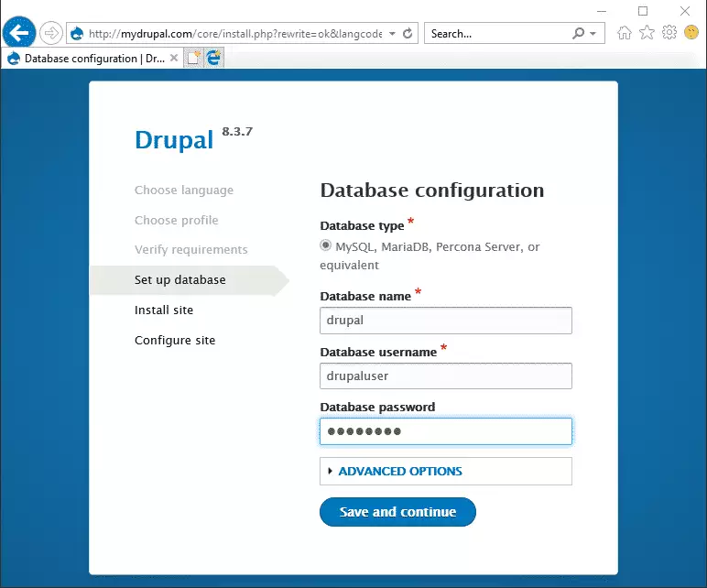Viewport: 707px width, 588px height.
Task: Open the Home page icon
Action: coord(625,32)
